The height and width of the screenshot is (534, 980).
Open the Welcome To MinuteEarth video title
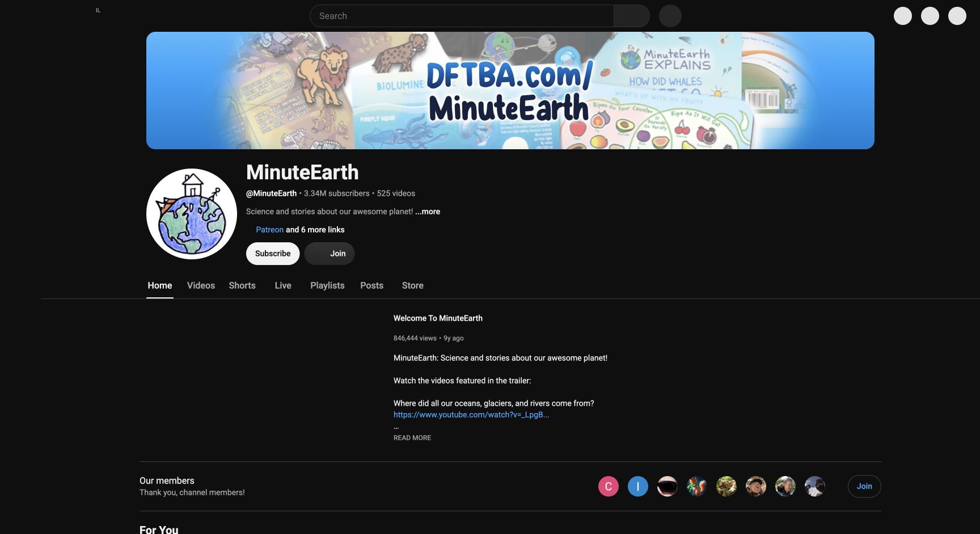pos(438,318)
